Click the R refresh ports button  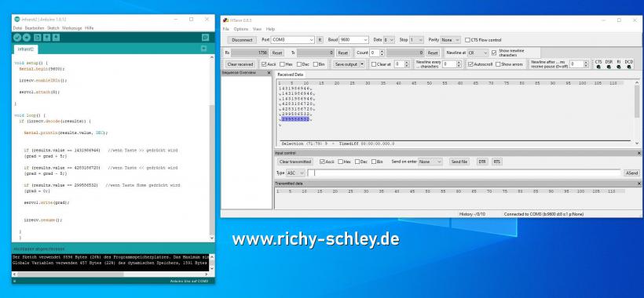click(320, 40)
